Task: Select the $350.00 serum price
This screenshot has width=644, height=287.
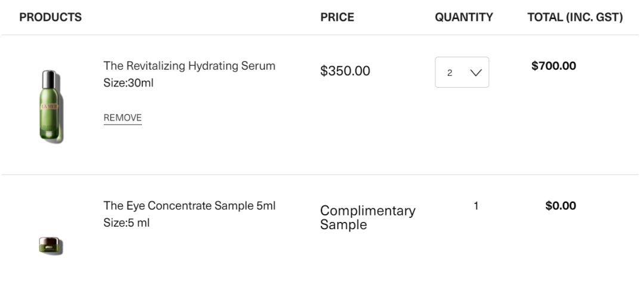Action: pyautogui.click(x=345, y=71)
